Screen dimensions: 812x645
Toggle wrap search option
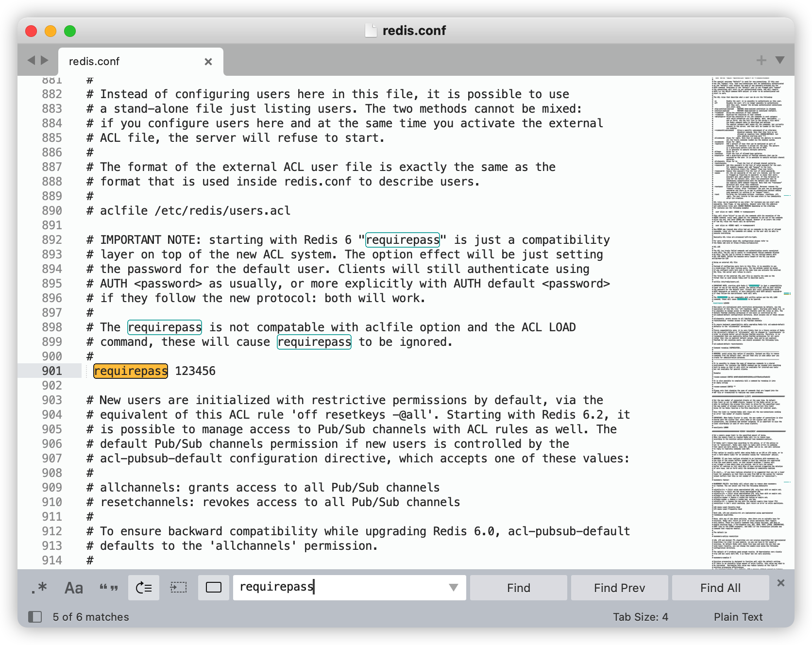coord(144,588)
